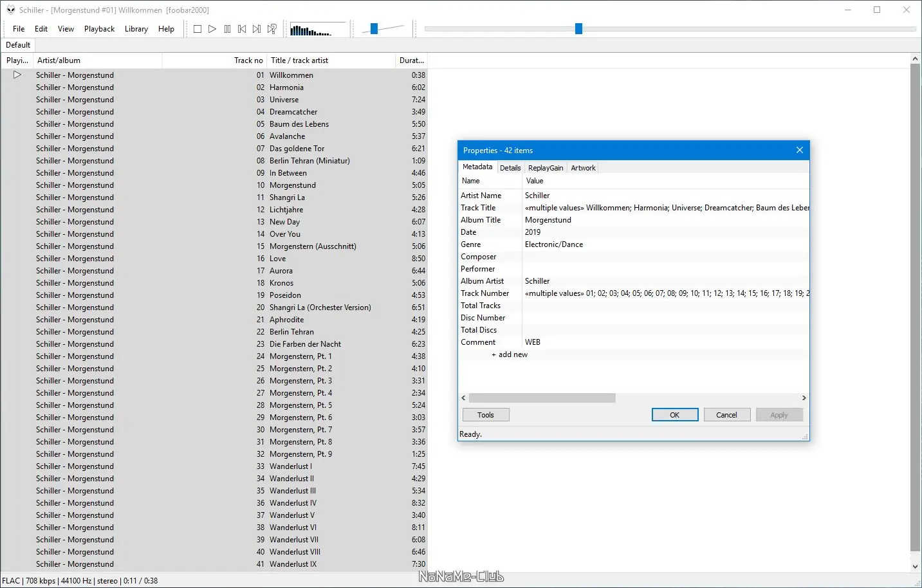Screen dimensions: 922x588
Task: Click the Album Title value in Properties
Action: coord(548,220)
